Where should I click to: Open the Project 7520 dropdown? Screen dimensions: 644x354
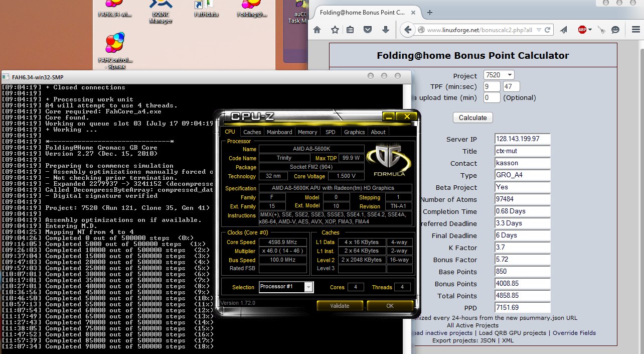[499, 75]
